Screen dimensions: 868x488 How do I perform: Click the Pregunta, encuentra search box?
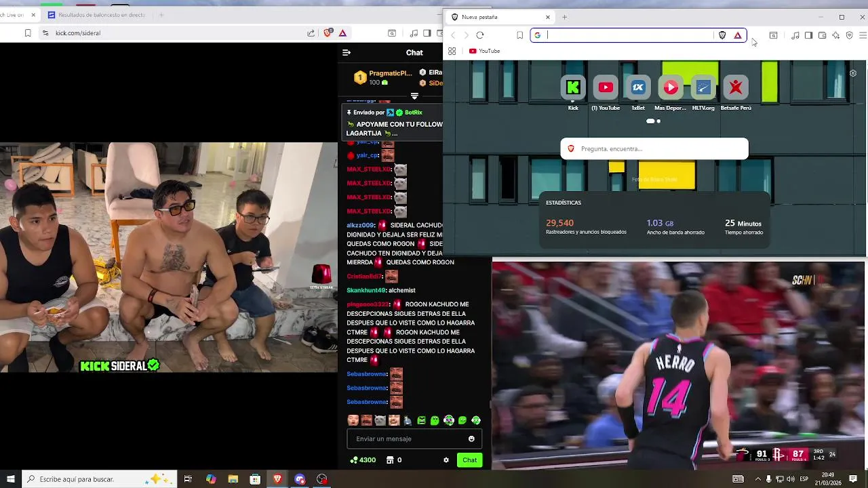point(654,148)
